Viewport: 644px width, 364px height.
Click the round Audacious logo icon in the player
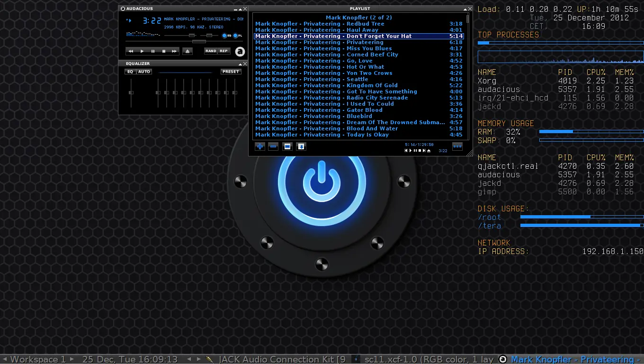(240, 52)
